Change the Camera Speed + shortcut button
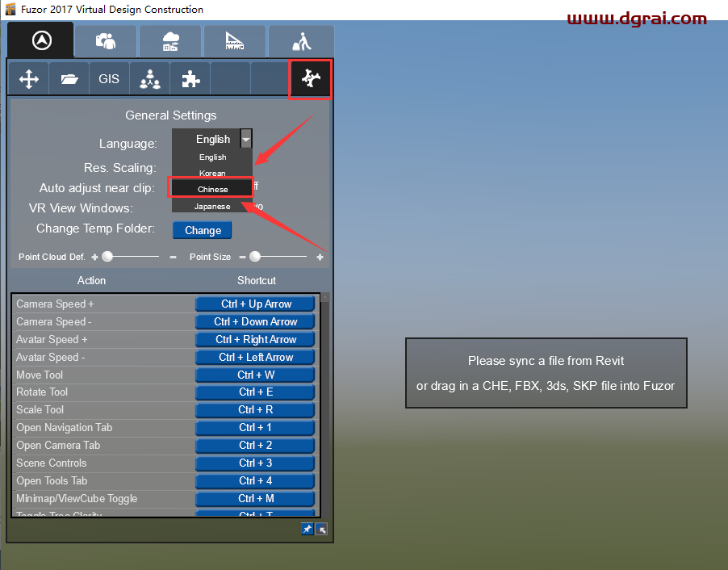Image resolution: width=728 pixels, height=570 pixels. point(255,304)
